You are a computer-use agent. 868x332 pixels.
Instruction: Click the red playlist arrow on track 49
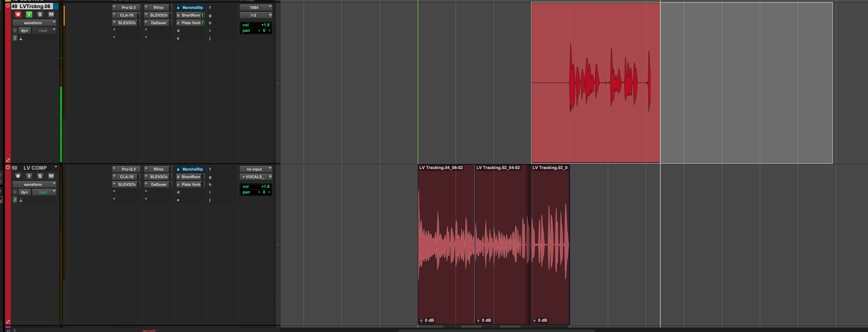(8, 6)
